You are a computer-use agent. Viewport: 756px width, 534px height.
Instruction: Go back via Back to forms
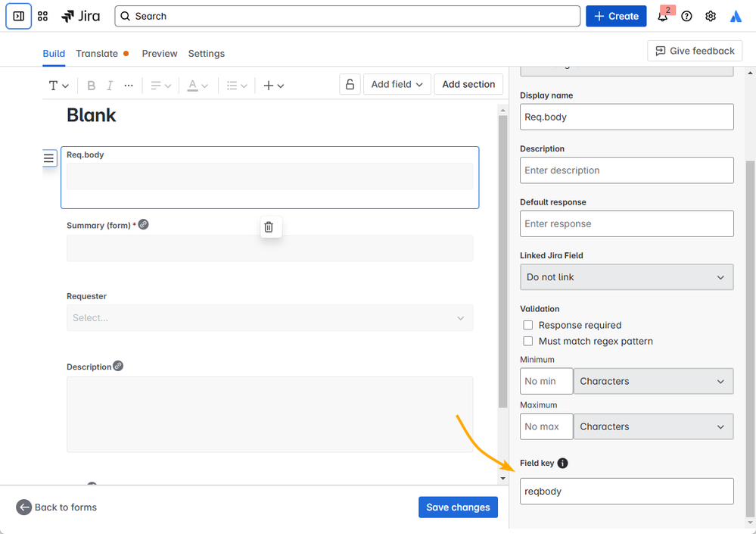[57, 507]
